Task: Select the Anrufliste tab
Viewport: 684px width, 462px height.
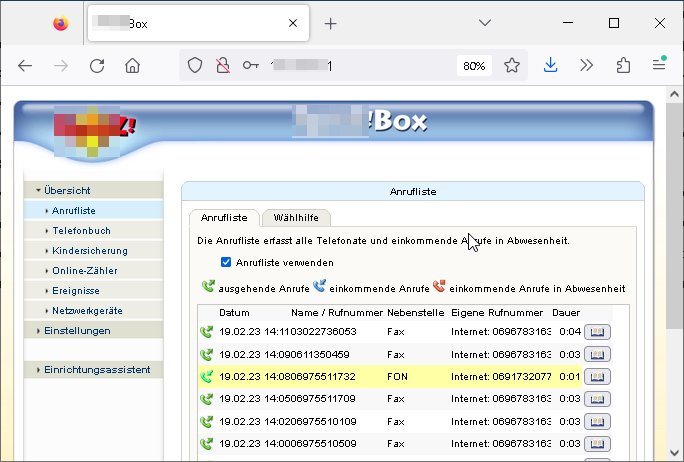Action: (224, 218)
